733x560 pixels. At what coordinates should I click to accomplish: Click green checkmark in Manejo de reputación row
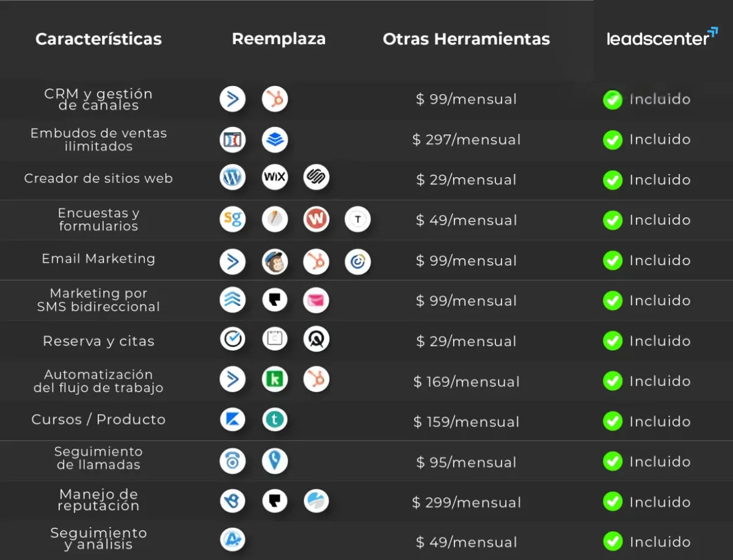point(613,502)
